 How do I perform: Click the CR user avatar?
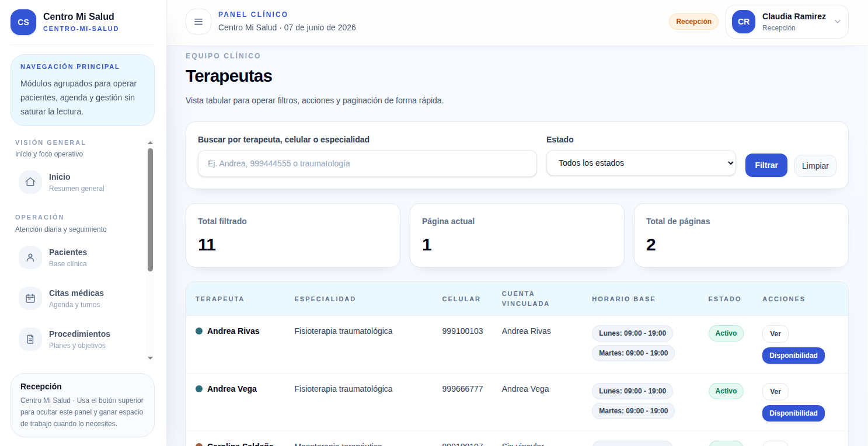pos(744,22)
